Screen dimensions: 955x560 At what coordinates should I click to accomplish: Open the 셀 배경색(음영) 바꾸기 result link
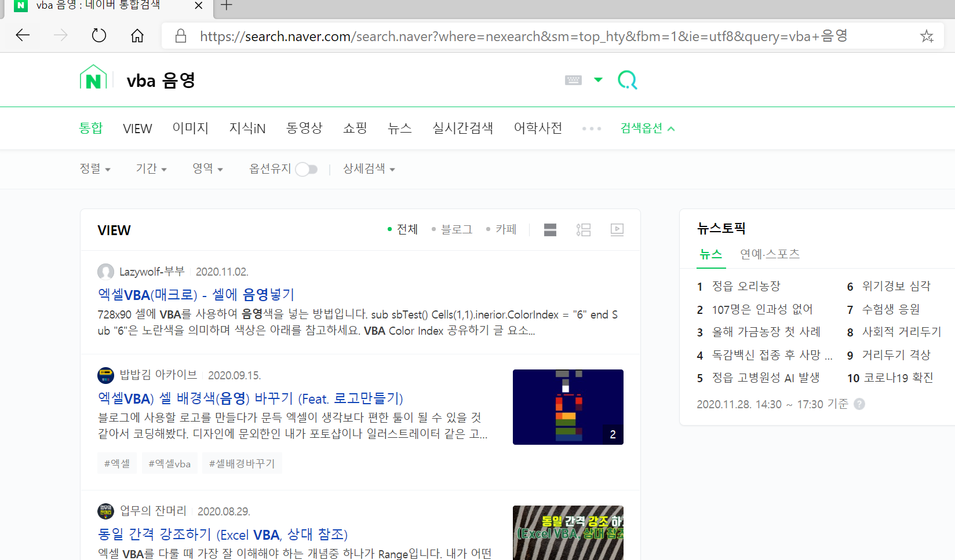(x=250, y=398)
